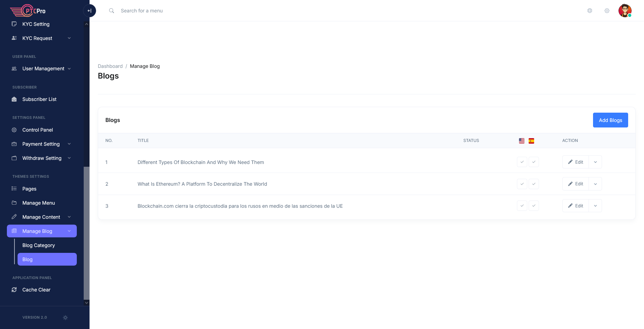This screenshot has height=329, width=644.
Task: Click the Withdraw Setting wallet icon
Action: [14, 158]
